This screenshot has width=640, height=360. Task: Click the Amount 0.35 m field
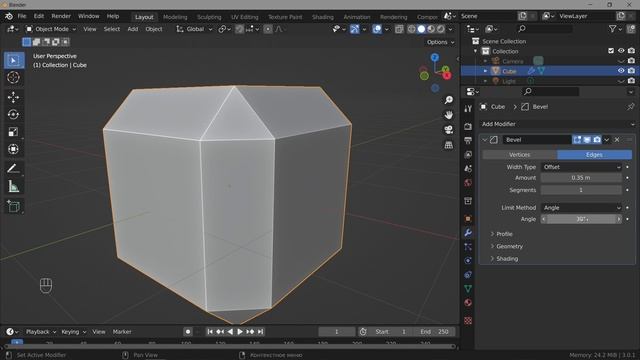pos(581,178)
